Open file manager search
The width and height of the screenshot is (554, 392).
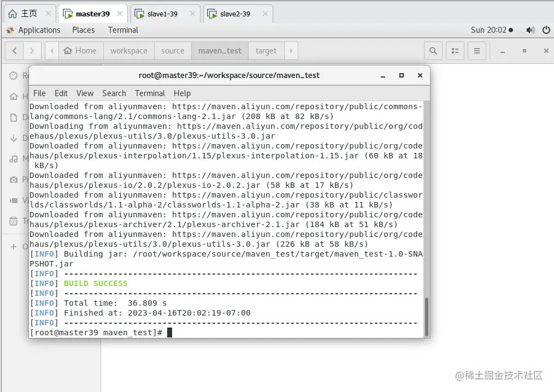pyautogui.click(x=433, y=51)
